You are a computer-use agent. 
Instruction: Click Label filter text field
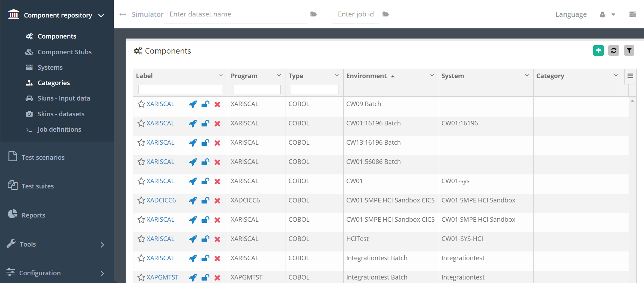181,89
